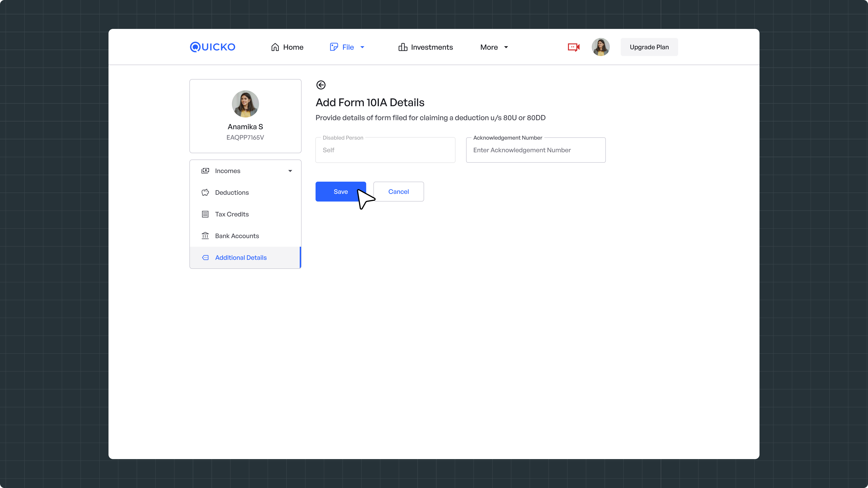The width and height of the screenshot is (868, 488).
Task: Click the red video camera icon
Action: click(573, 47)
